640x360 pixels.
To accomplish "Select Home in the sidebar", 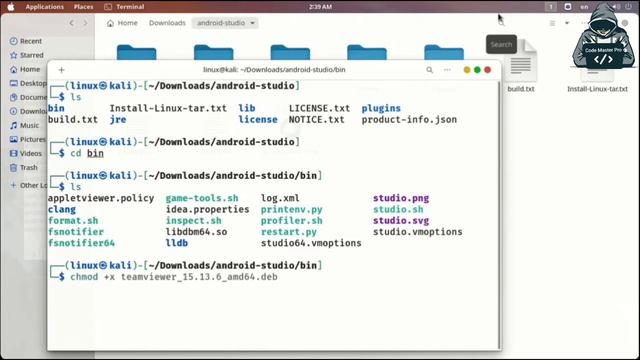I will pyautogui.click(x=25, y=69).
